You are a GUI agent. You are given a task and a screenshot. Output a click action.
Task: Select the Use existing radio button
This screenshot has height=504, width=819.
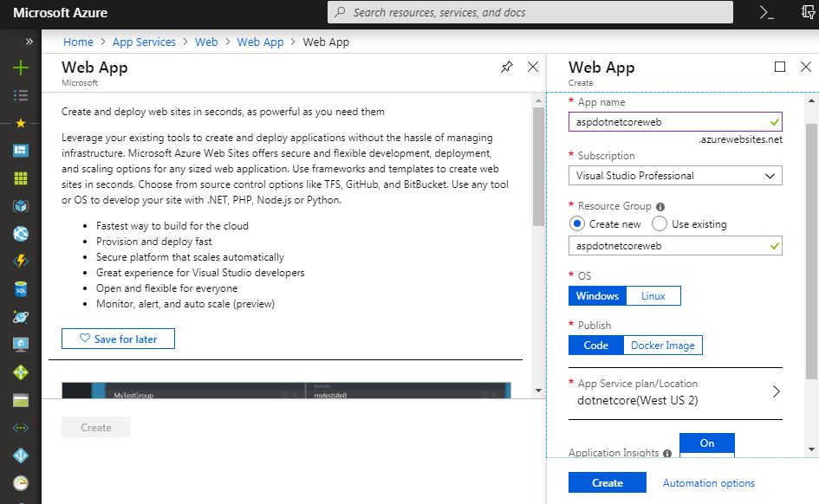click(x=660, y=223)
